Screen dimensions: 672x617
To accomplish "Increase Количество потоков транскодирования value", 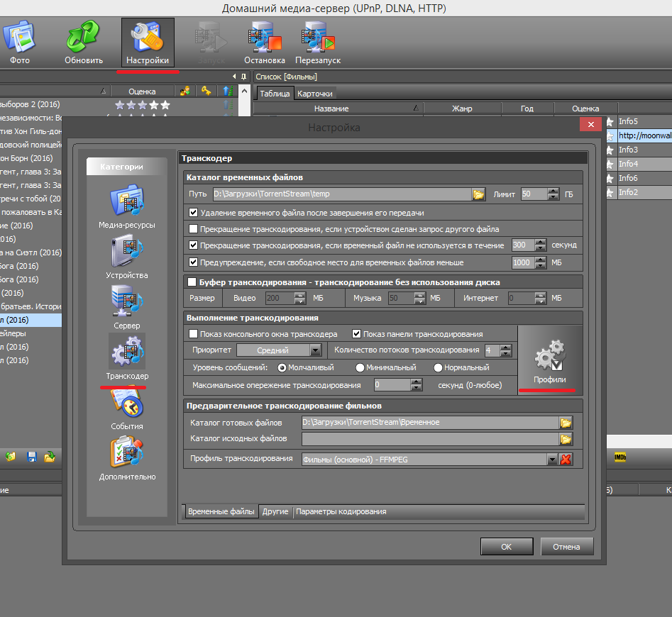I will coord(506,347).
